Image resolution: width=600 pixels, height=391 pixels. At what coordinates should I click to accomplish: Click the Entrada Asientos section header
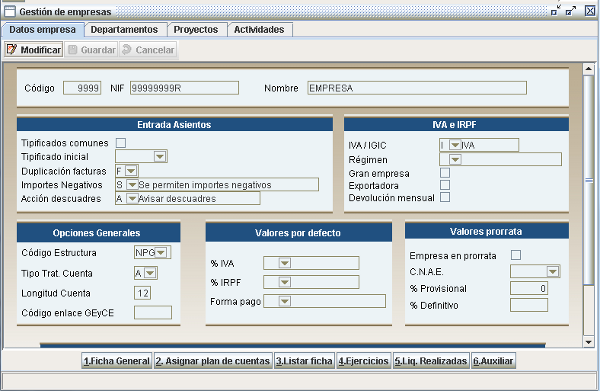[x=174, y=125]
